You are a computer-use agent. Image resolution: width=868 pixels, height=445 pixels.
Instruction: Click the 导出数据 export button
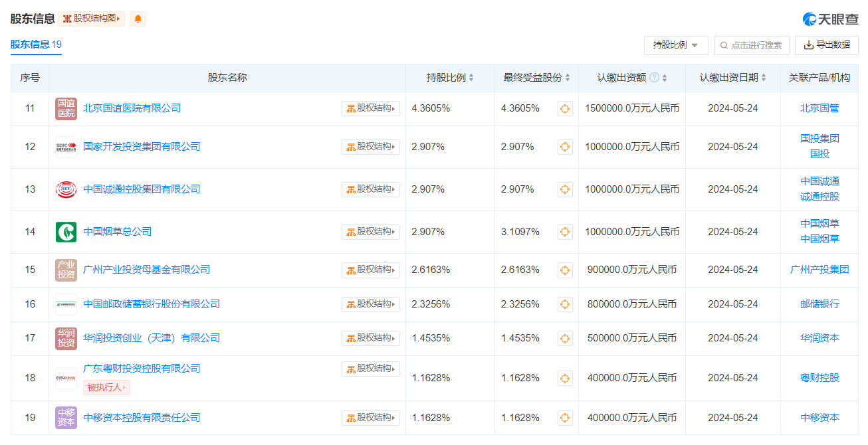827,45
